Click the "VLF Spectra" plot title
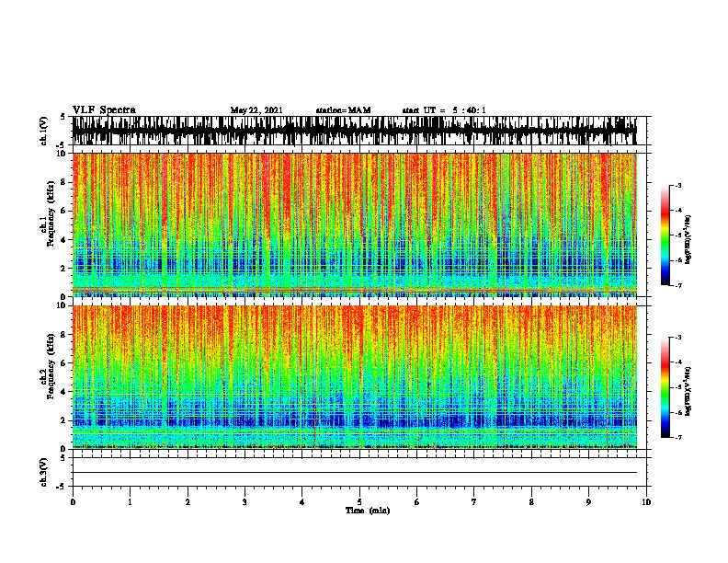The width and height of the screenshot is (728, 563). coord(104,110)
